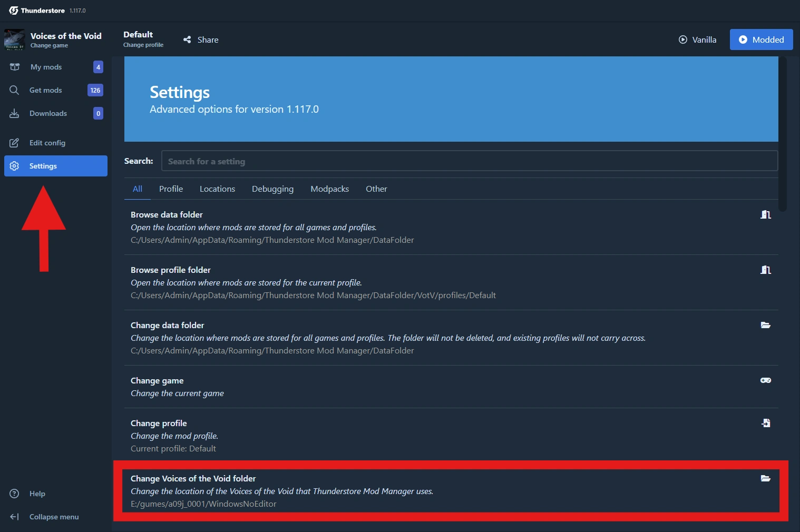Click the Share button label
Image resolution: width=800 pixels, height=532 pixels.
208,40
